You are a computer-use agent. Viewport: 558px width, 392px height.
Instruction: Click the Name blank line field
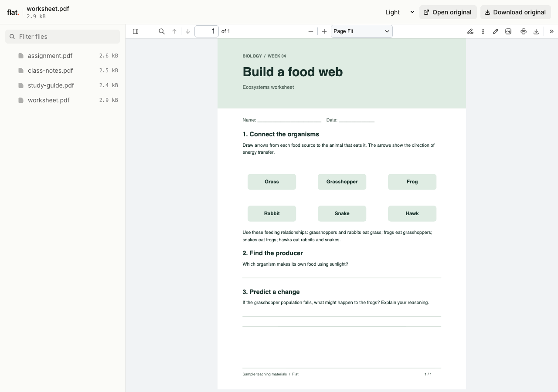(289, 120)
